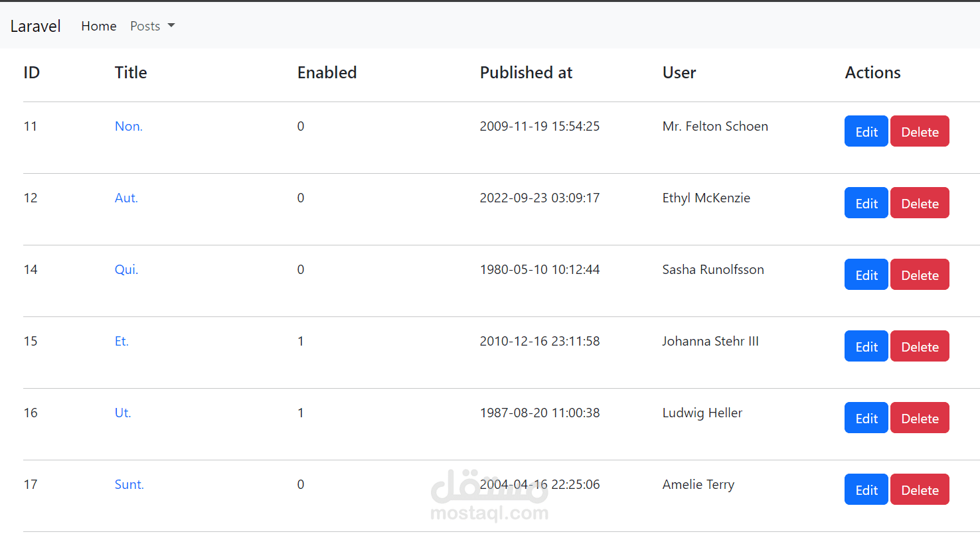Image resolution: width=980 pixels, height=534 pixels.
Task: Select the date 2022-09-23 03:09:17
Action: 540,198
